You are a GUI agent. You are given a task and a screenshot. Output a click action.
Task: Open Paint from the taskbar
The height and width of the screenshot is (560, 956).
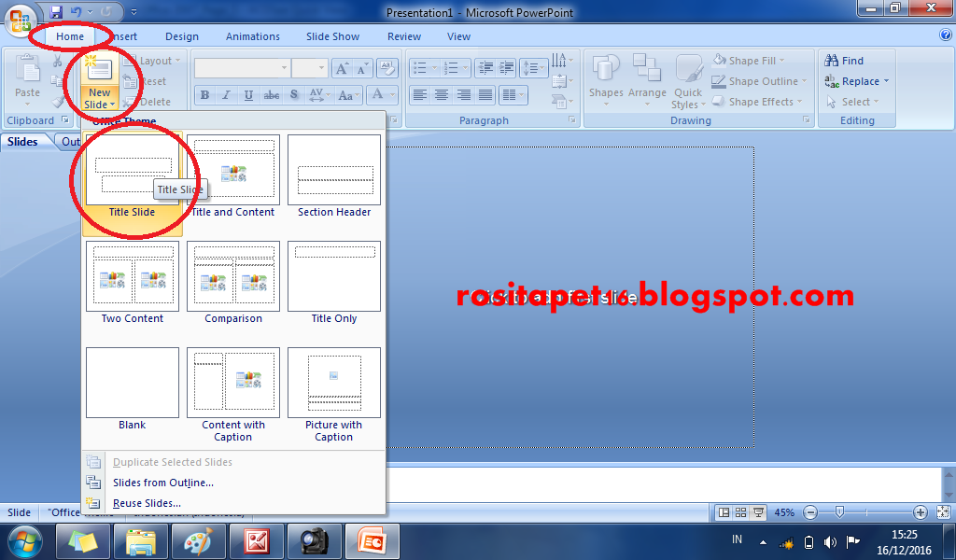tap(199, 541)
